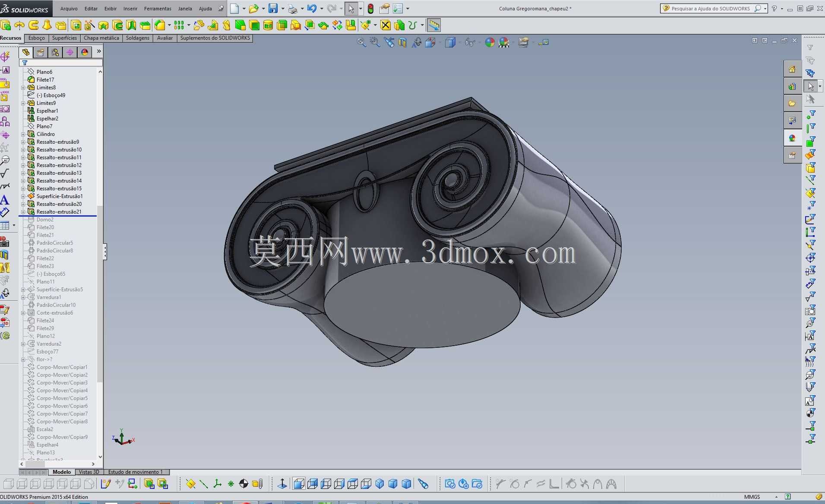Click the Previous View icon
The width and height of the screenshot is (825, 504).
[389, 42]
